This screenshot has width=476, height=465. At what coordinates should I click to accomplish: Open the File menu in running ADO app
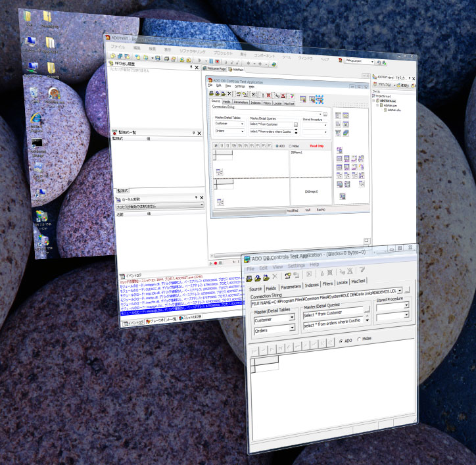[250, 269]
